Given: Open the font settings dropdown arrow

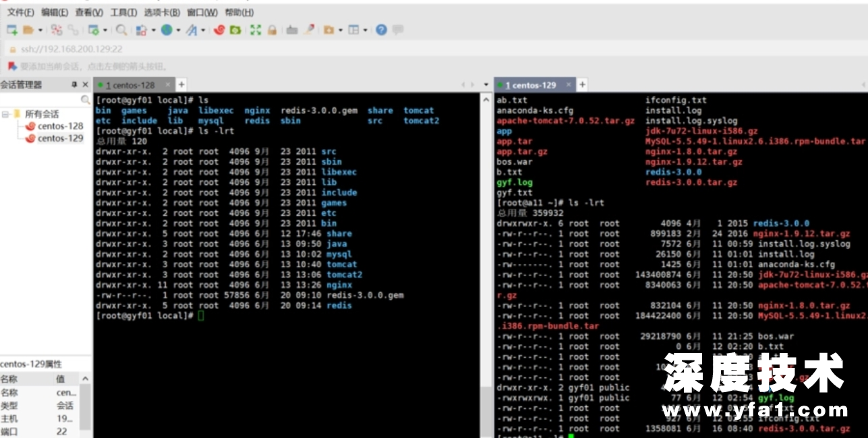Looking at the screenshot, I should coord(203,30).
